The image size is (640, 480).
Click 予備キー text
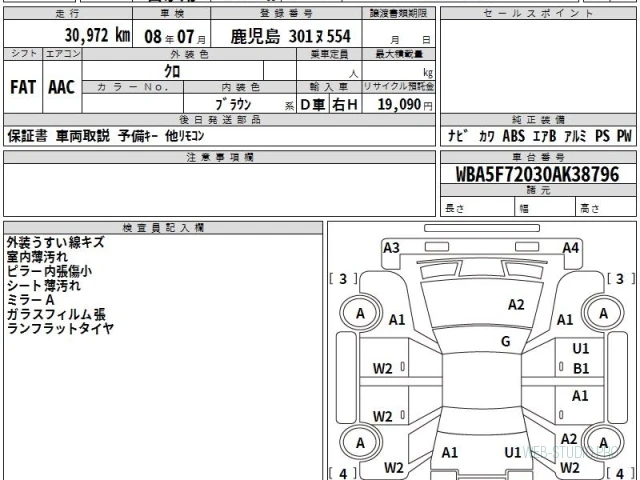pos(138,136)
